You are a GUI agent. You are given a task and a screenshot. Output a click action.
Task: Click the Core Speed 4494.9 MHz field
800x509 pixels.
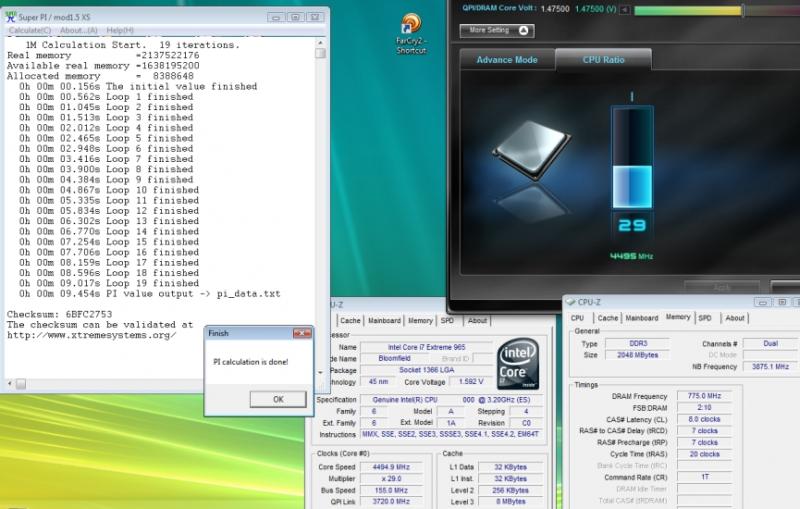391,467
